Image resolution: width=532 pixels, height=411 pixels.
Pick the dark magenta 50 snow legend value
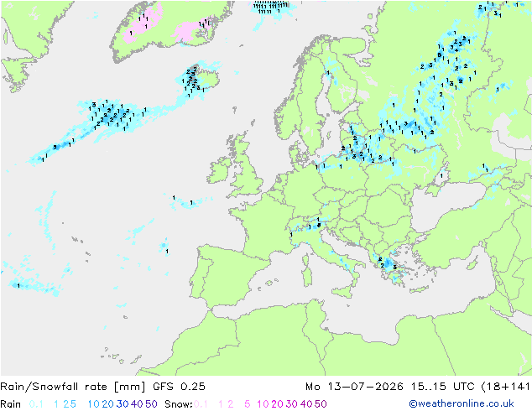click(x=321, y=404)
